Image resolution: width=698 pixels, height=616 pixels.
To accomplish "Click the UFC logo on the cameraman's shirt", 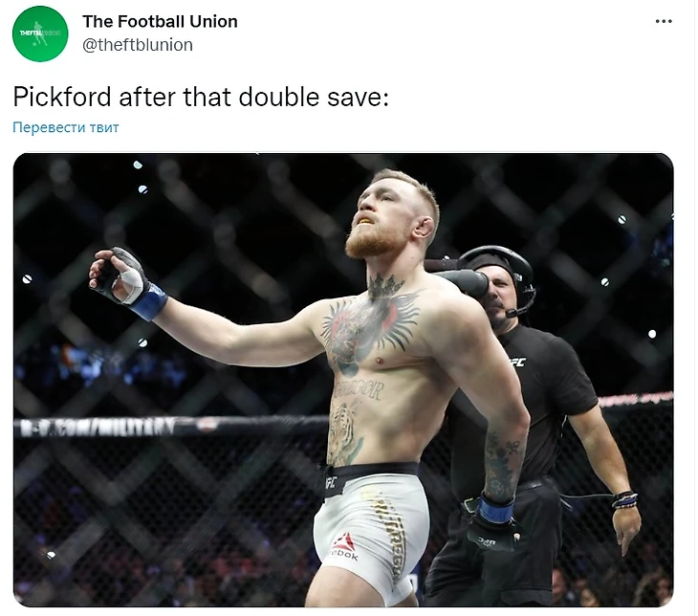I will 517,363.
